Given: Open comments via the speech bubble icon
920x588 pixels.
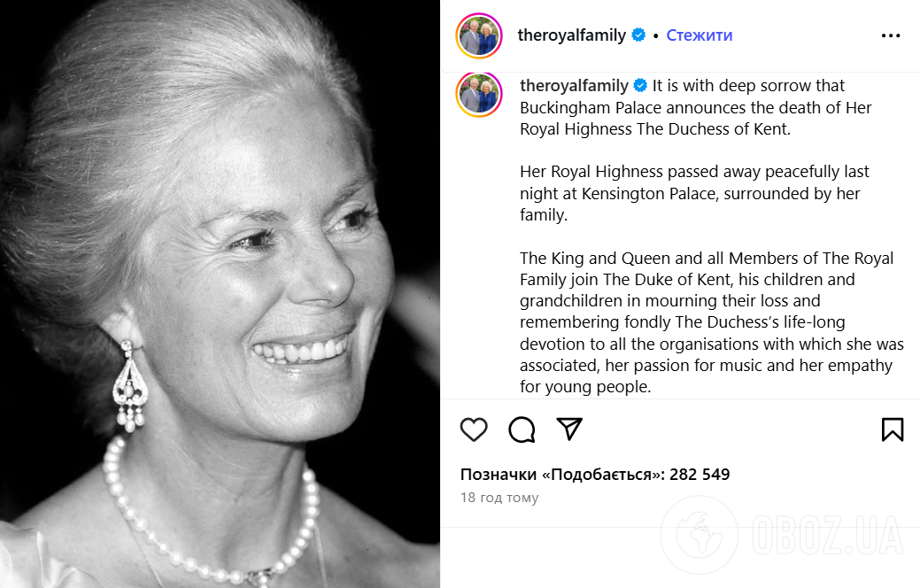Looking at the screenshot, I should click(x=522, y=429).
